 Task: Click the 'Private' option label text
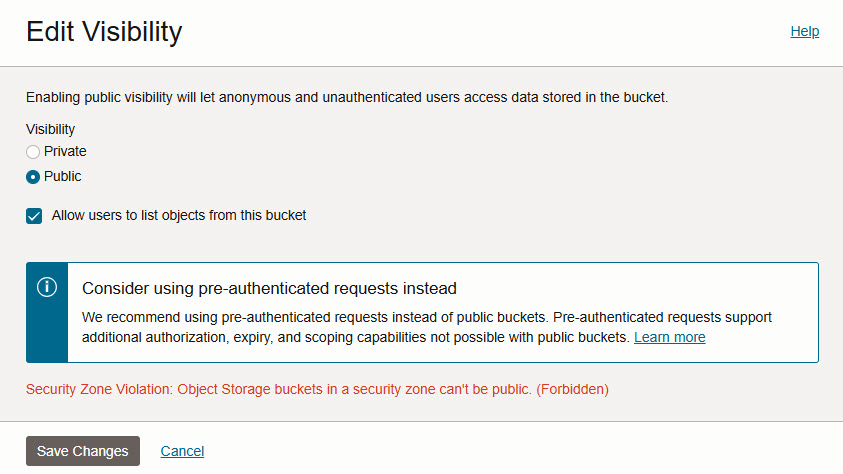pos(65,152)
